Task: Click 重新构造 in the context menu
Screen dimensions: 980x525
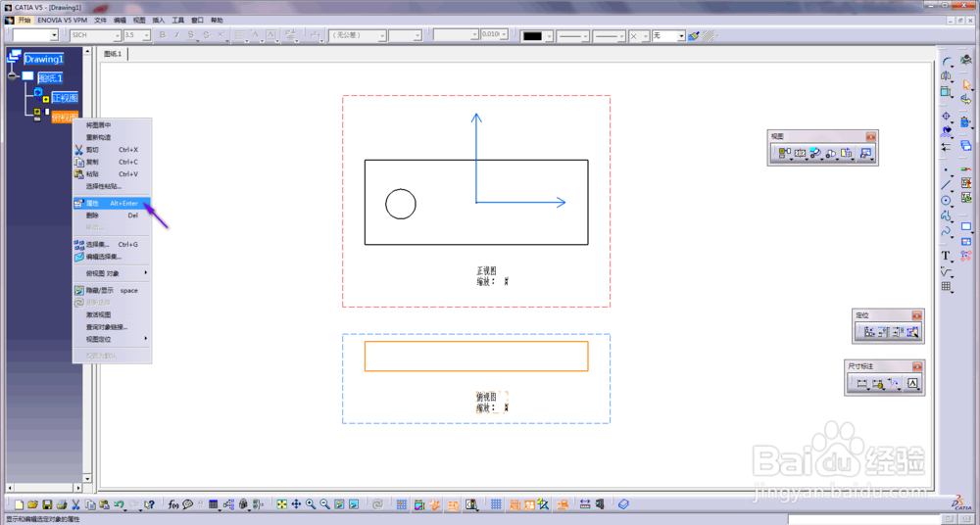Action: pos(112,137)
